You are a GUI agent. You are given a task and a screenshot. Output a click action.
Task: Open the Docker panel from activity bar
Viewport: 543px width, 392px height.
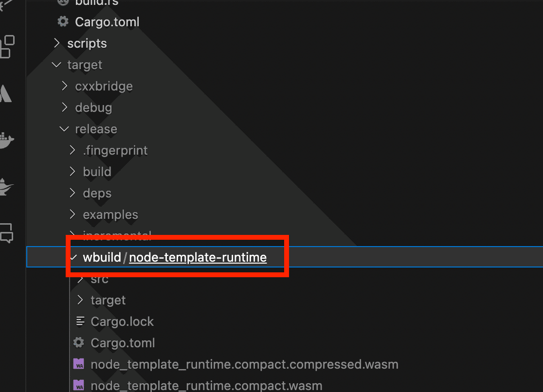click(7, 140)
